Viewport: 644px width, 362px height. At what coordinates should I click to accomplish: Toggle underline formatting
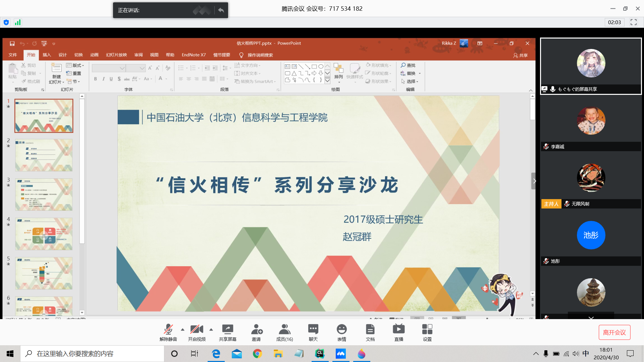tap(111, 79)
